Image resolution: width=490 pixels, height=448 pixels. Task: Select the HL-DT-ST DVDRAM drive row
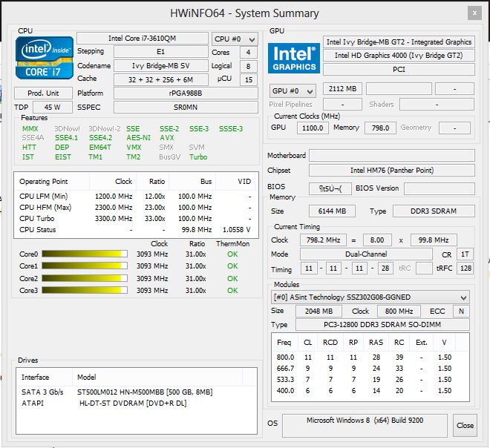(137, 403)
